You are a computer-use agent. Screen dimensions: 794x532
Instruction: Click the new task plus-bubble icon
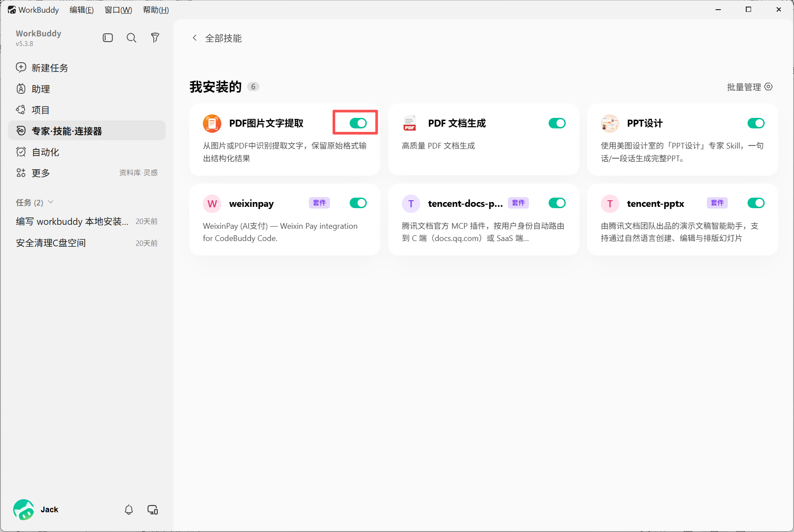click(x=21, y=67)
